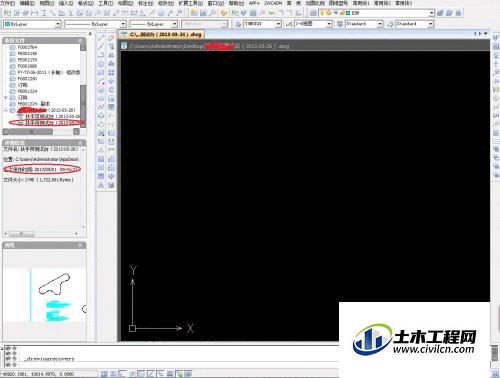Screen dimensions: 500x378
Task: Open the 扩展工具(X) menu
Action: coord(190,3)
